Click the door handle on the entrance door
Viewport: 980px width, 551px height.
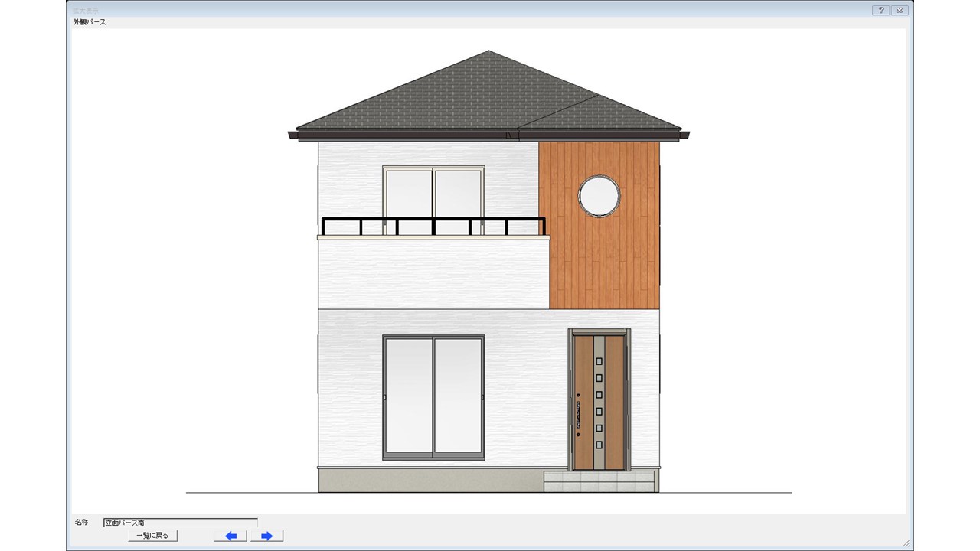click(579, 416)
